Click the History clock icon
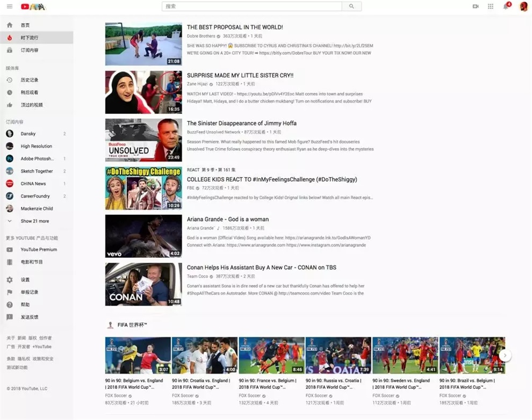The image size is (532, 420). [10, 80]
